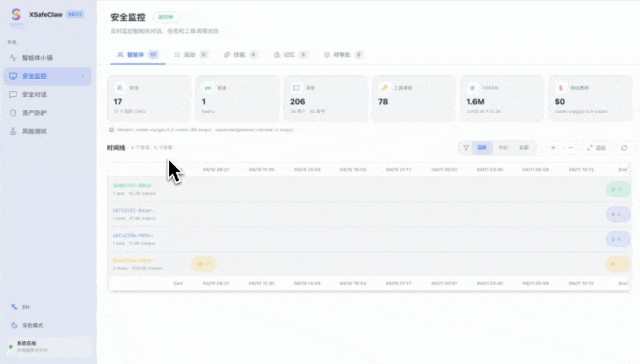Click the 时间线 heading
Screen dimensions: 640x364
(116, 148)
